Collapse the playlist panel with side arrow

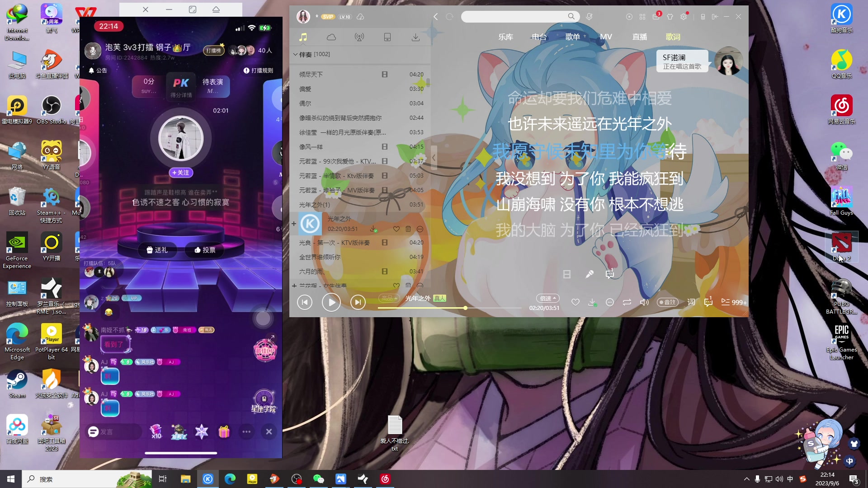434,158
